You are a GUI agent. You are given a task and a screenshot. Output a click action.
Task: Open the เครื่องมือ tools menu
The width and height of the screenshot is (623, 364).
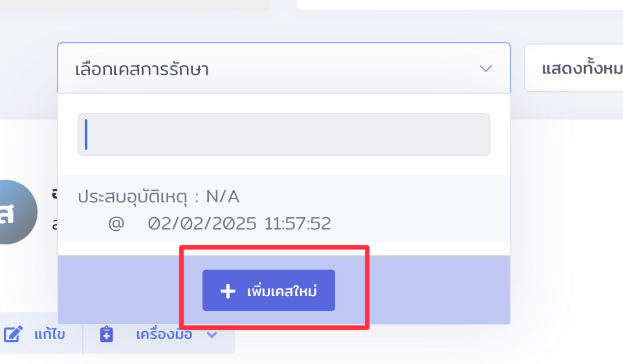(164, 335)
